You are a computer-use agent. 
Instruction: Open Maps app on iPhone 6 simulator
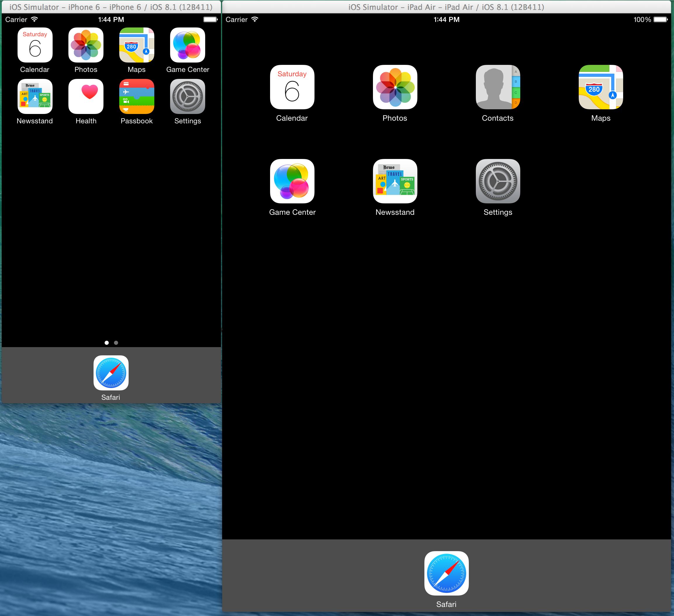(137, 45)
